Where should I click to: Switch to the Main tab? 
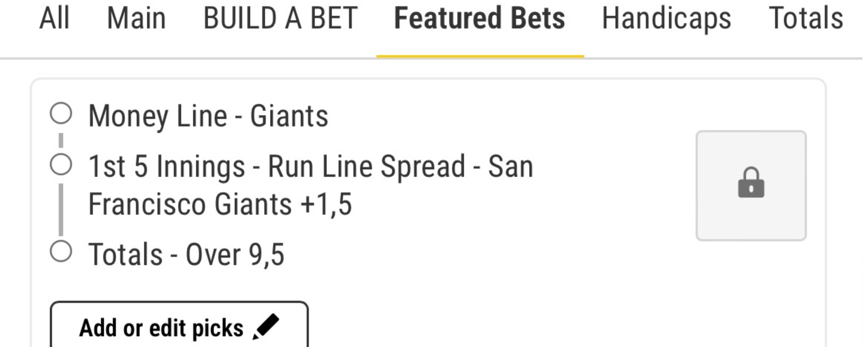click(136, 18)
